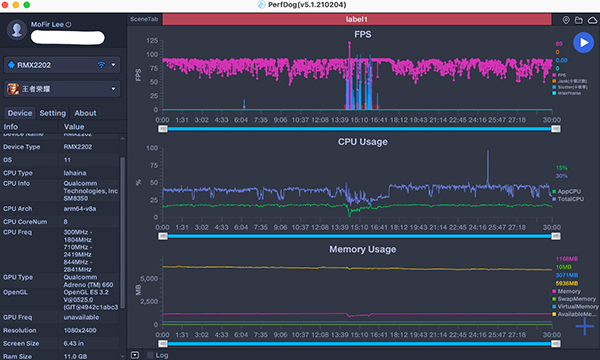Screen dimensions: 600x360
Task: Click the CPU Usage timeline right handle
Action: [x=556, y=236]
